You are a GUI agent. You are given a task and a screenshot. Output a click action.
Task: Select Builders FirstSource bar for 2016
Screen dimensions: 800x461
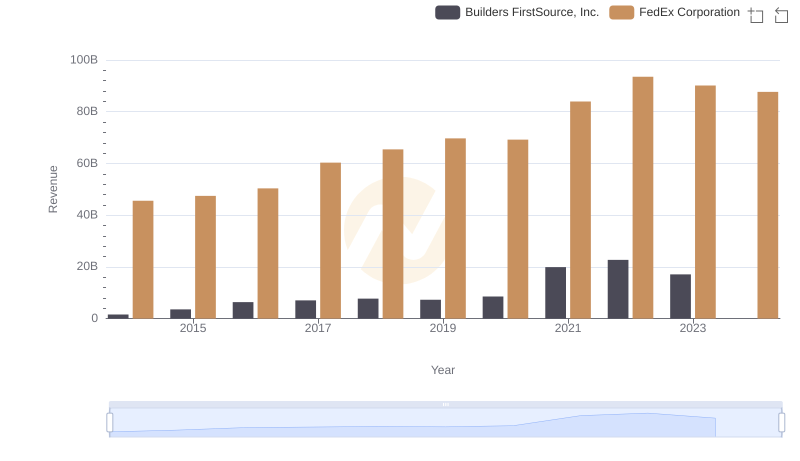click(x=243, y=310)
